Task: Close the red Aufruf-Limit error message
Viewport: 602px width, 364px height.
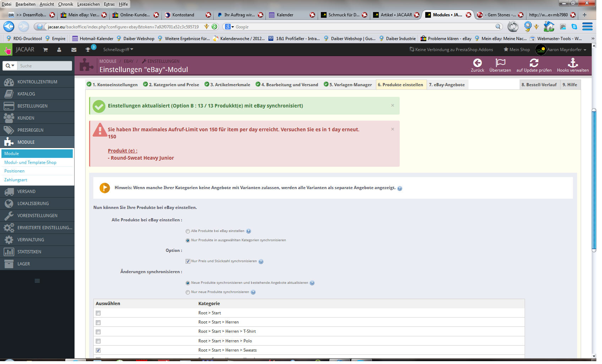Action: (393, 129)
